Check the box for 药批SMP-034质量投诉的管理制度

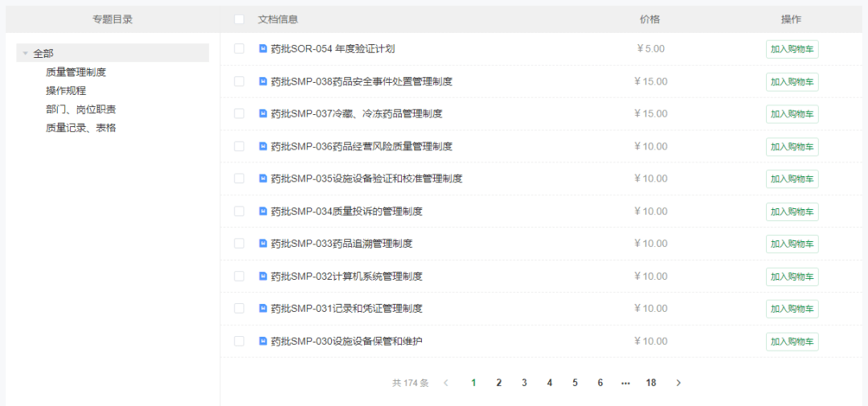point(240,211)
